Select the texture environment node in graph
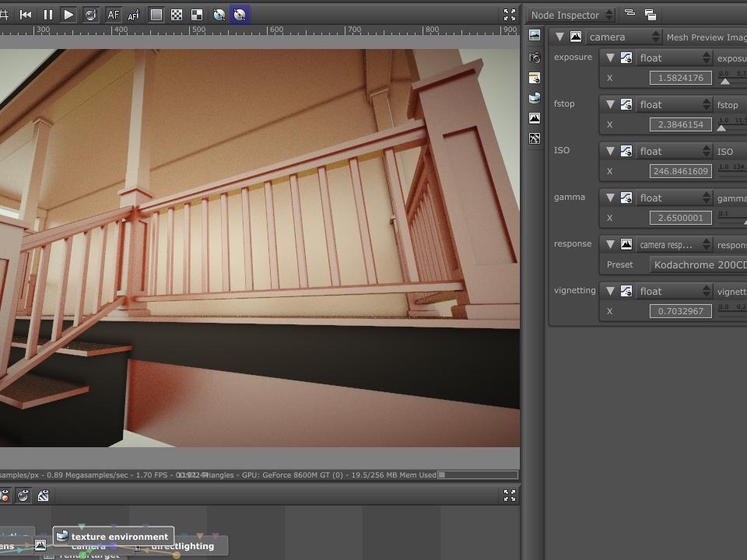The height and width of the screenshot is (560, 747). 114,536
